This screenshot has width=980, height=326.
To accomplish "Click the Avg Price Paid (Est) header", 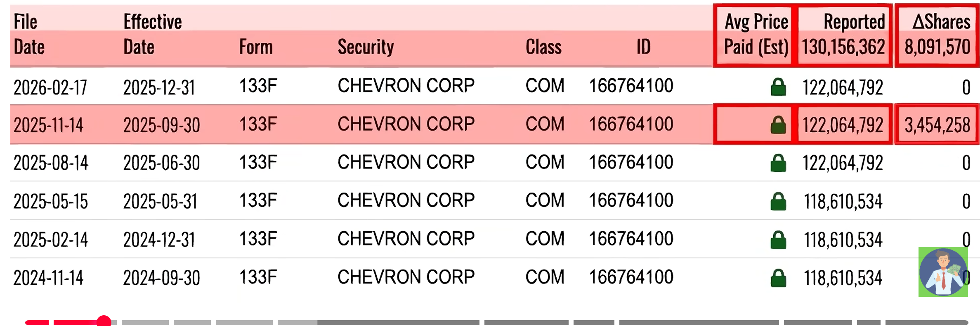I will pos(756,35).
